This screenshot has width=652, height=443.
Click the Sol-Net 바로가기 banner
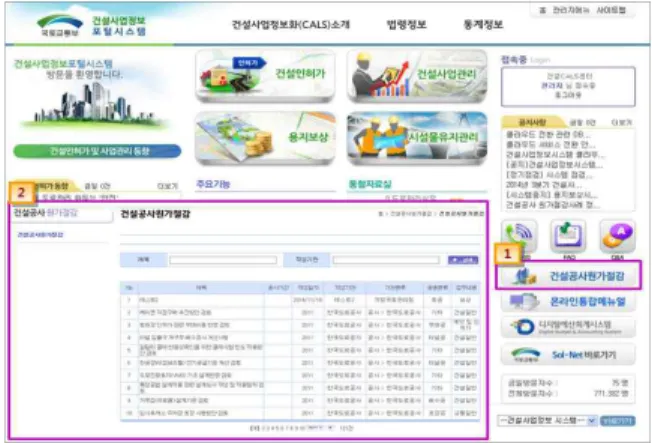point(568,354)
